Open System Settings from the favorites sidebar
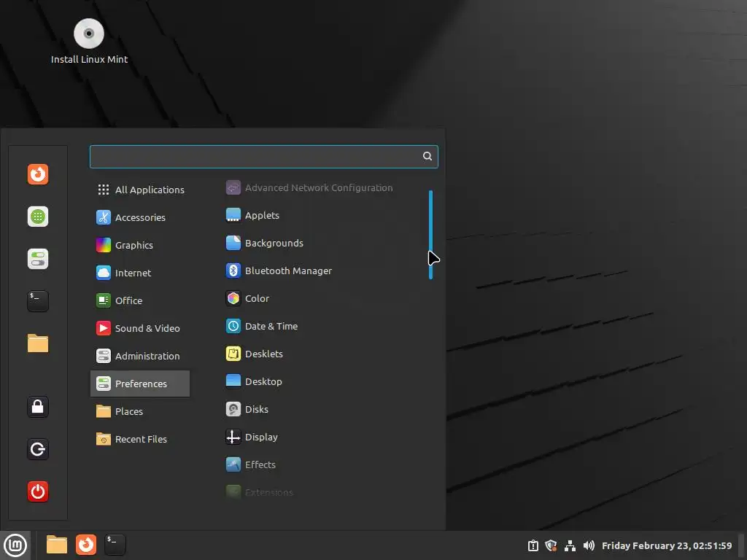 pos(38,259)
